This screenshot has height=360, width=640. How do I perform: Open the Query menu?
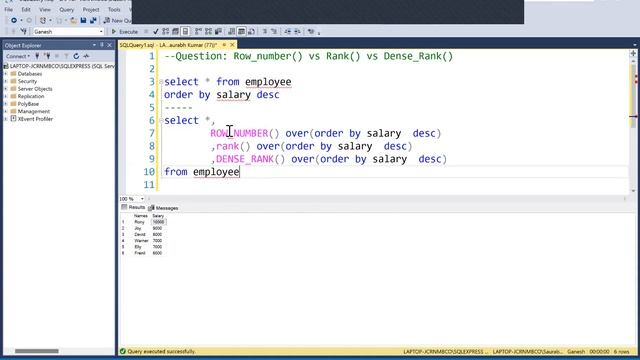(67, 9)
